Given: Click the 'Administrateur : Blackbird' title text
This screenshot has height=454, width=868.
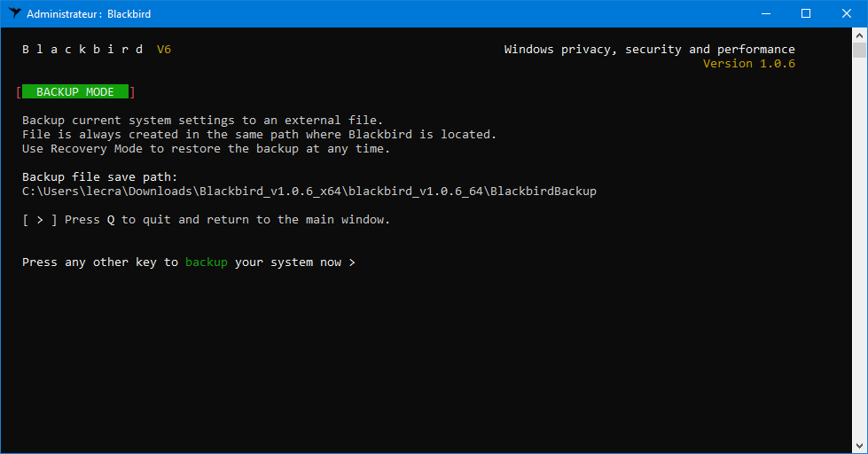Looking at the screenshot, I should 89,14.
